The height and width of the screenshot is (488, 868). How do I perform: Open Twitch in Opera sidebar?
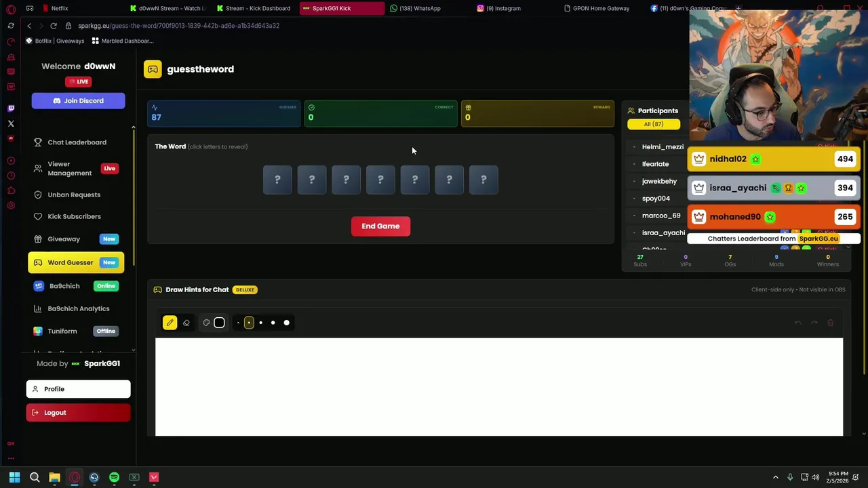pyautogui.click(x=11, y=108)
